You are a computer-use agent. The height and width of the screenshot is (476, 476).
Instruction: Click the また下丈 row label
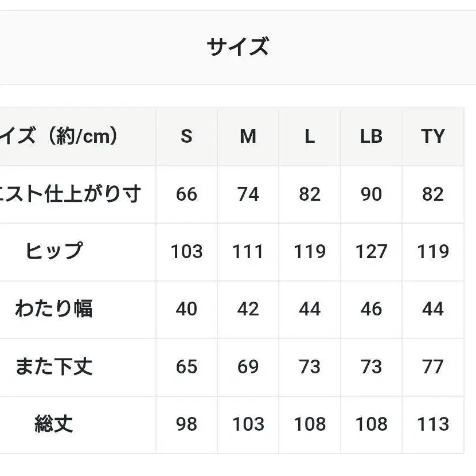tap(54, 366)
